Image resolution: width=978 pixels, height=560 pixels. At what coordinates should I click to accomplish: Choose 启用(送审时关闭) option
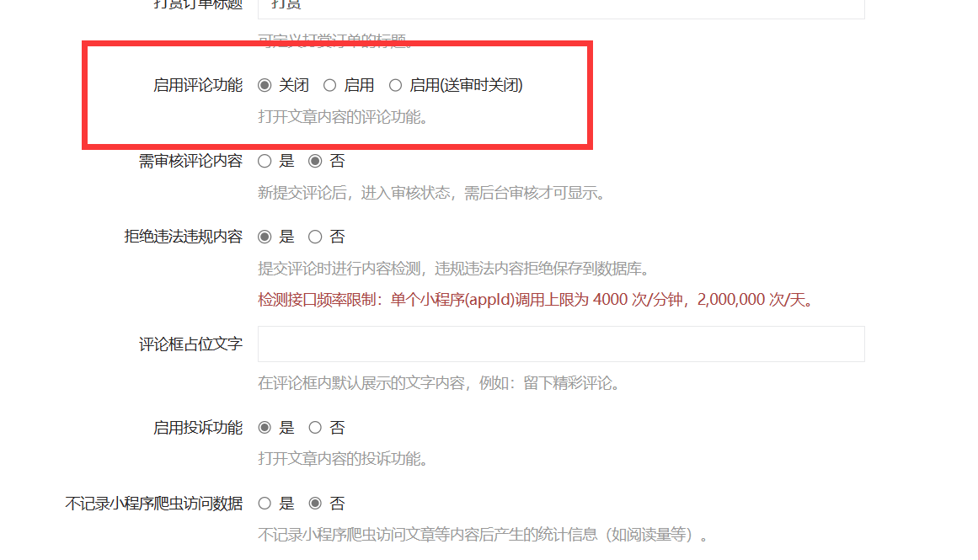(x=395, y=85)
